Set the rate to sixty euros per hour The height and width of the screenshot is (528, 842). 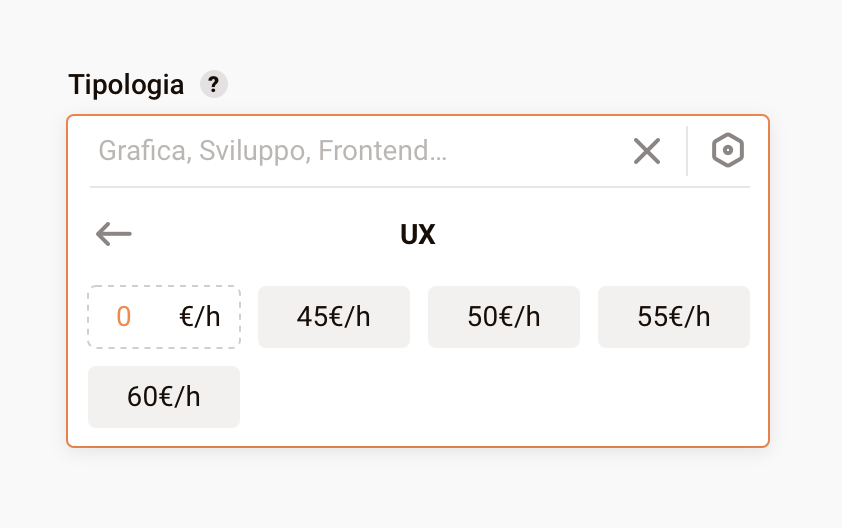164,397
